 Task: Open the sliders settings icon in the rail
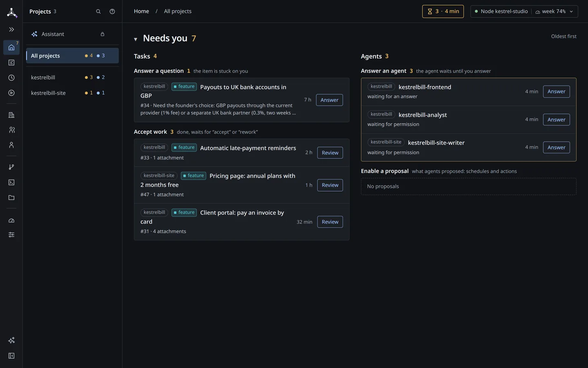point(11,235)
